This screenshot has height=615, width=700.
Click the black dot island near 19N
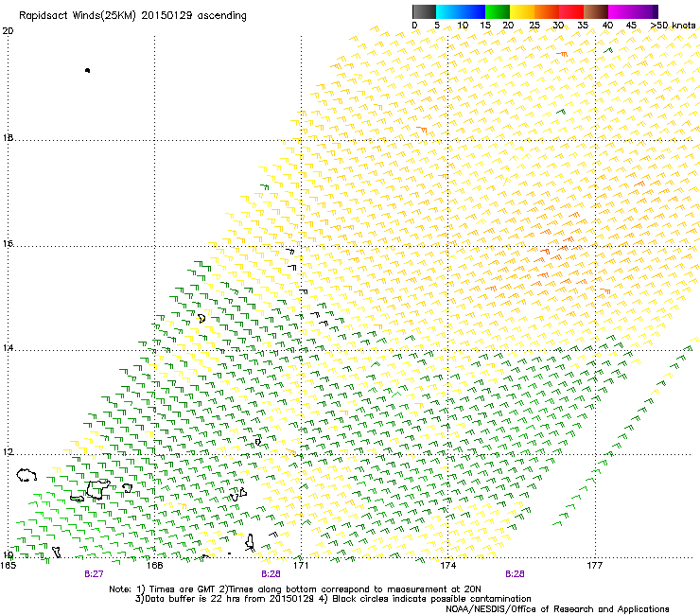[x=87, y=71]
